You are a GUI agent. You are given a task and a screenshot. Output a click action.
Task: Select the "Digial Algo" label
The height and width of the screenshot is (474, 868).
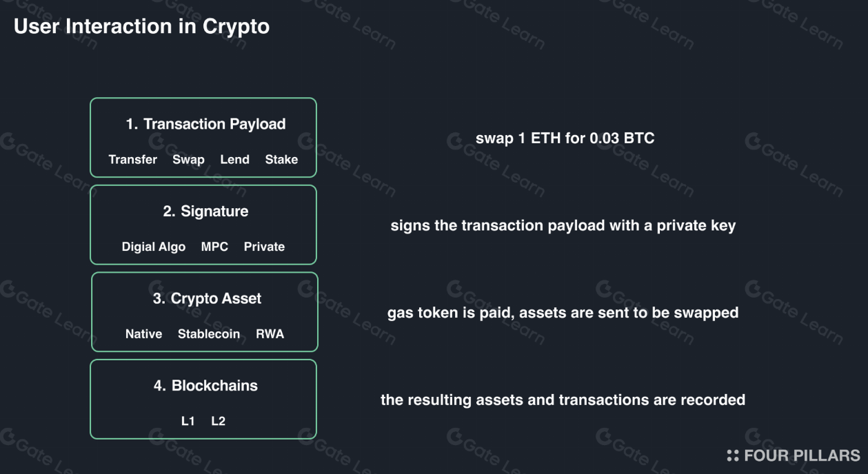coord(154,247)
